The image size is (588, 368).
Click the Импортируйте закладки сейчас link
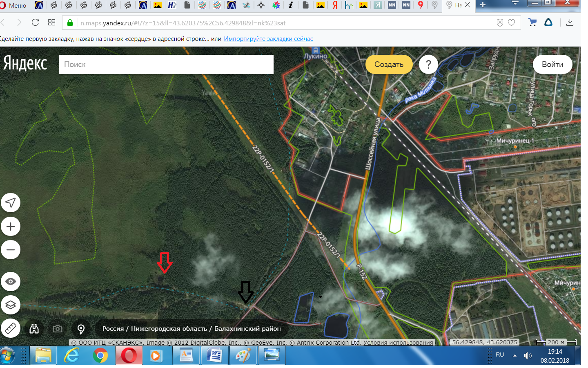[x=268, y=39]
